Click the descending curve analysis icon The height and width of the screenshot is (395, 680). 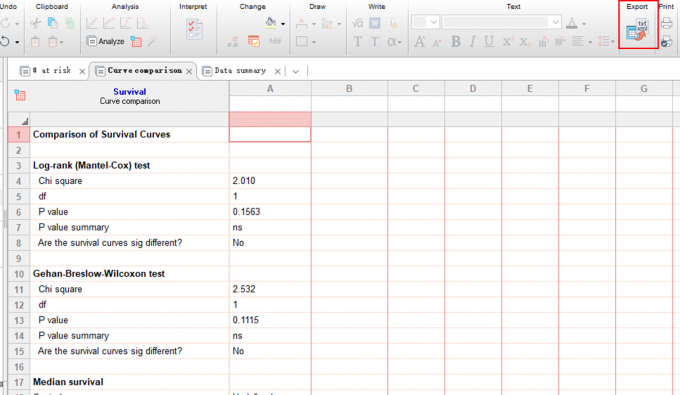click(x=142, y=23)
